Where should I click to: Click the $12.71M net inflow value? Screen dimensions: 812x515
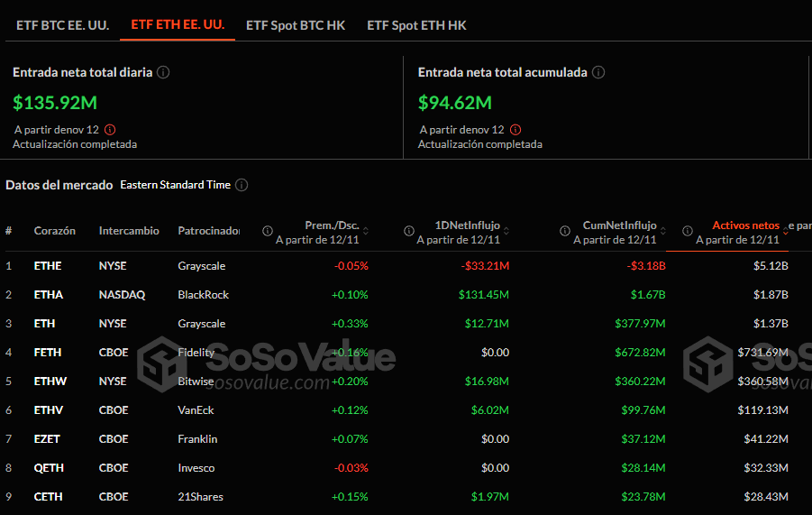coord(487,324)
